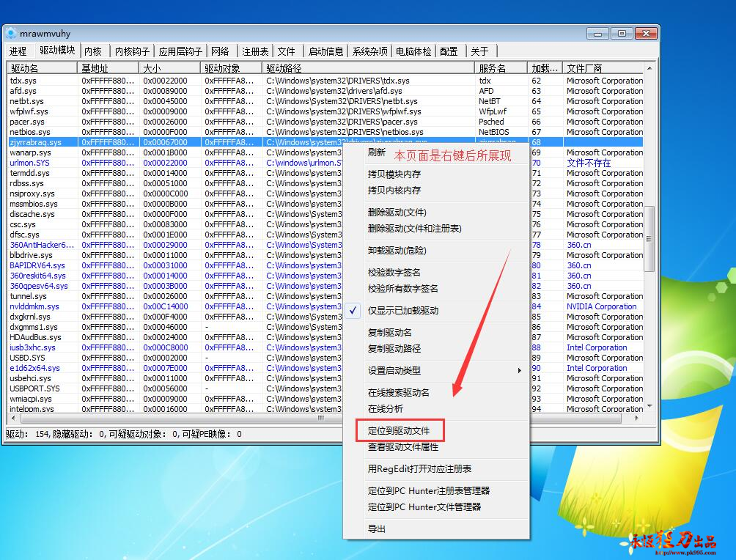
Task: Select the 电脑体检 tab
Action: coord(413,51)
